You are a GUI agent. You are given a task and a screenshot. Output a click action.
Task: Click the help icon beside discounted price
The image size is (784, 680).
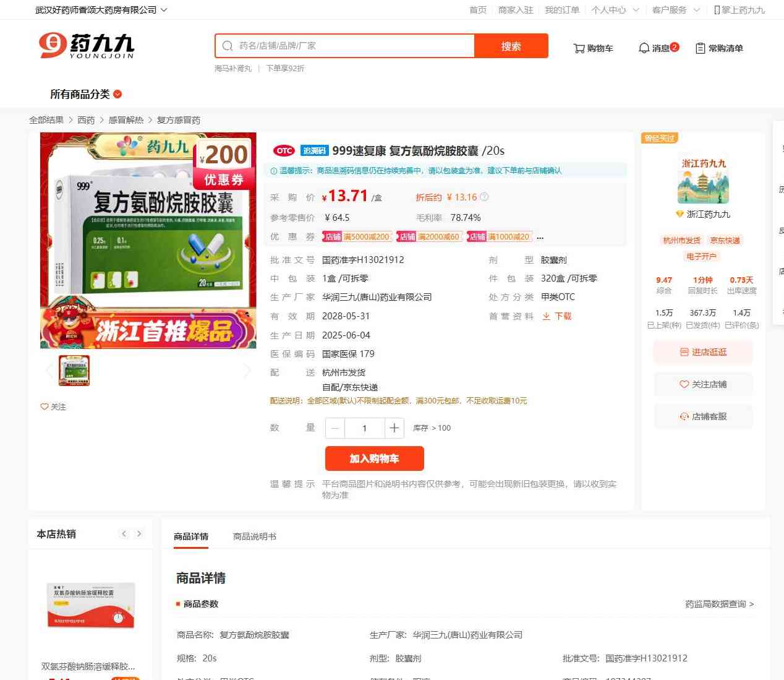[x=484, y=197]
